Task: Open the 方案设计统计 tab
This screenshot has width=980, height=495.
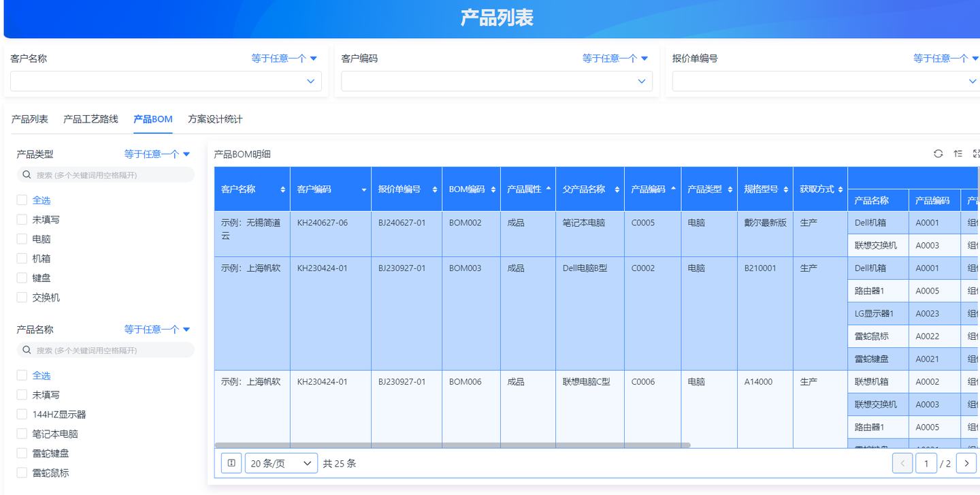Action: pos(215,118)
